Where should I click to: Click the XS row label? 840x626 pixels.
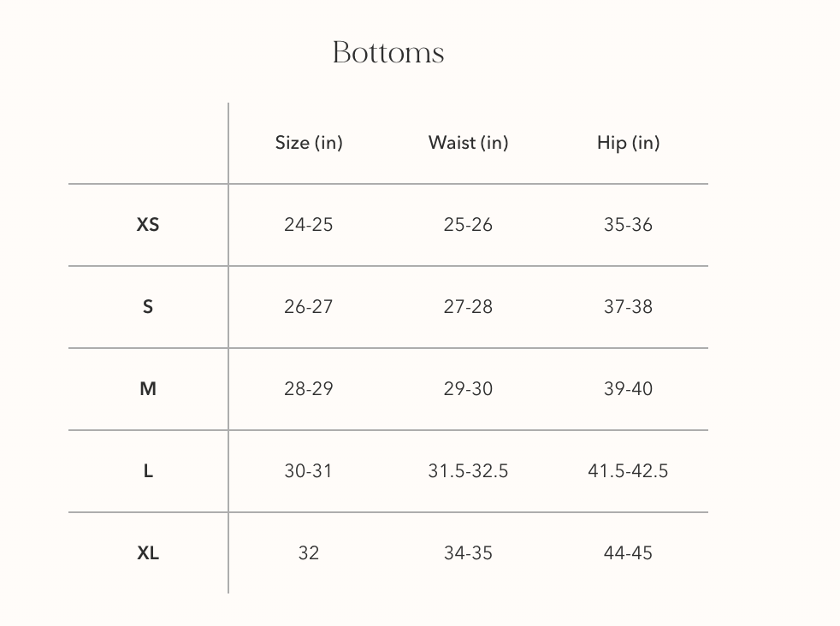point(148,225)
